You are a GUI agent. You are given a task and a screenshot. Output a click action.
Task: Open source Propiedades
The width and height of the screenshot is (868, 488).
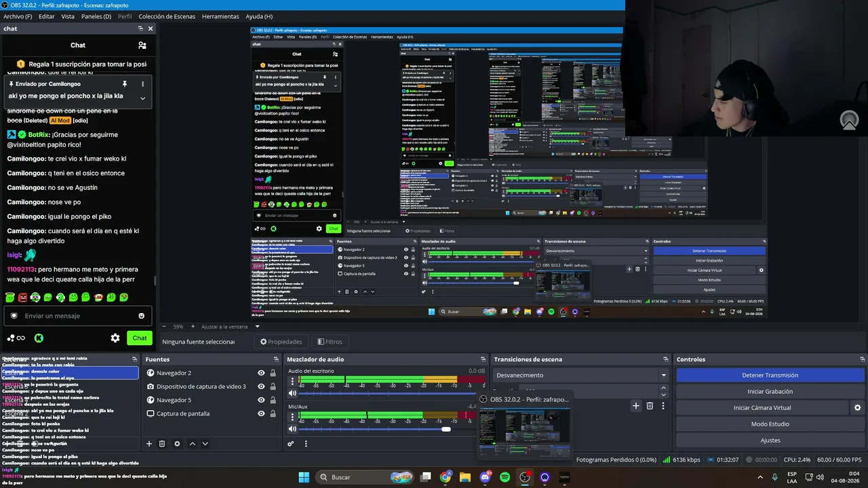[x=281, y=342]
